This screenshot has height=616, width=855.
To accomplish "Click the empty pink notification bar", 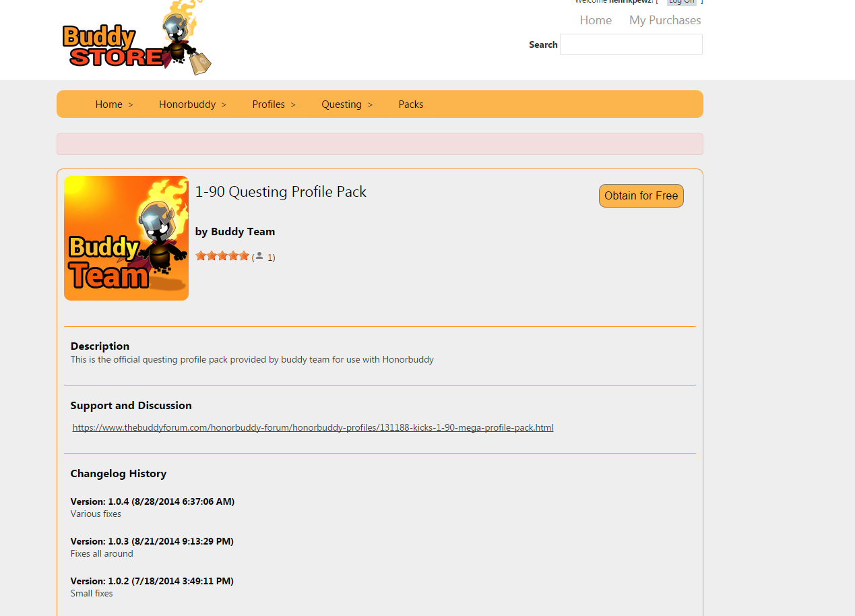I will (380, 144).
